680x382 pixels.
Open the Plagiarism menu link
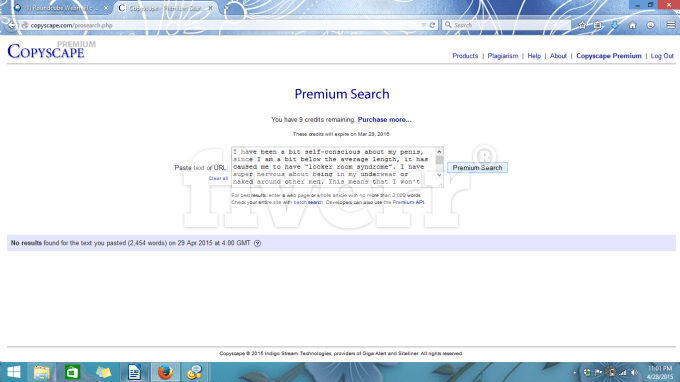coord(503,56)
